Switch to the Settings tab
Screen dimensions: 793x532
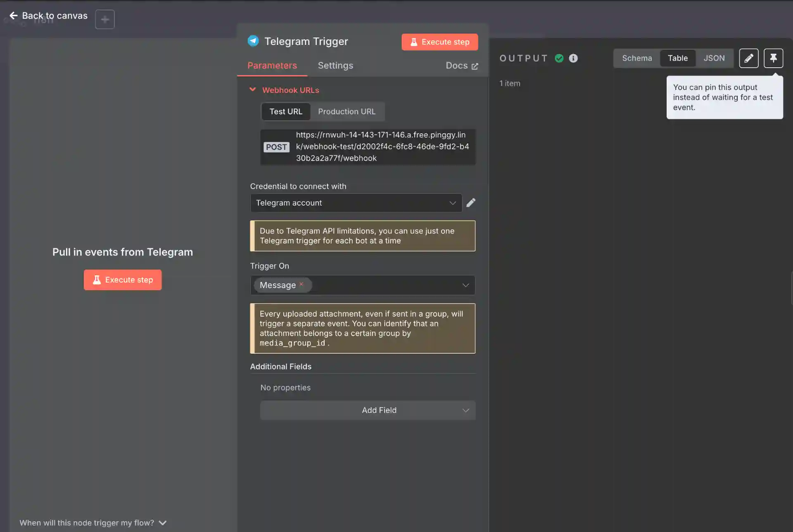[x=335, y=66]
